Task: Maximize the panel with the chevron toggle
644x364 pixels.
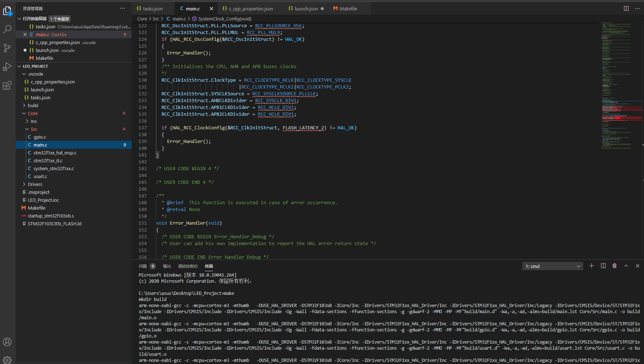Action: coord(626,266)
